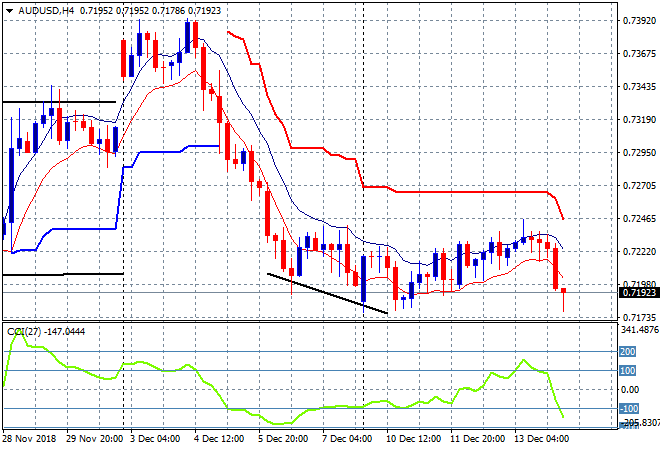Viewport: 660px width, 450px height.
Task: Click the 0.72950 price axis label
Action: pos(639,152)
